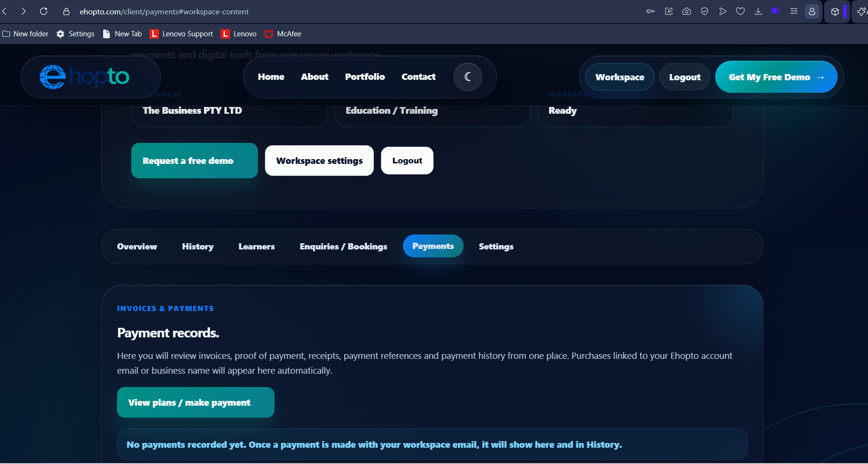Open the History tab
The height and width of the screenshot is (464, 868).
tap(198, 247)
